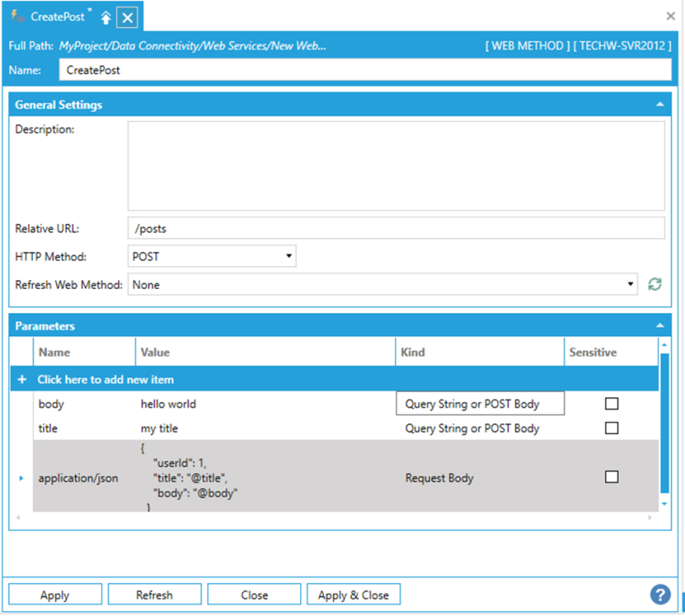Click the Refresh button
This screenshot has width=685, height=616.
point(155,595)
